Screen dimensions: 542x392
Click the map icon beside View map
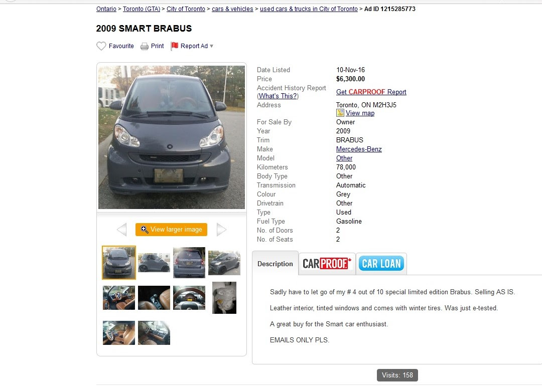[x=340, y=113]
